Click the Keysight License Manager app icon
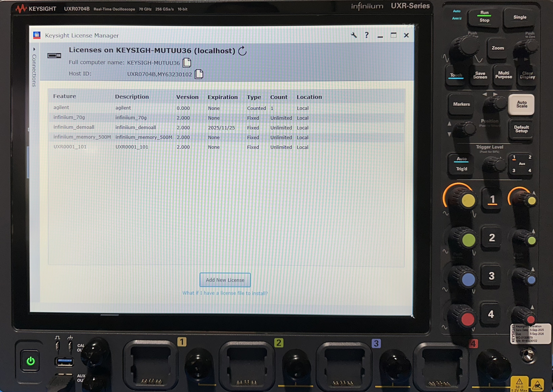The height and width of the screenshot is (392, 553). [37, 35]
